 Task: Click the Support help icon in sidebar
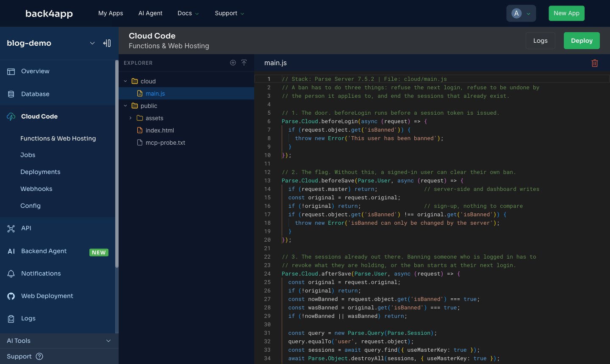(39, 356)
